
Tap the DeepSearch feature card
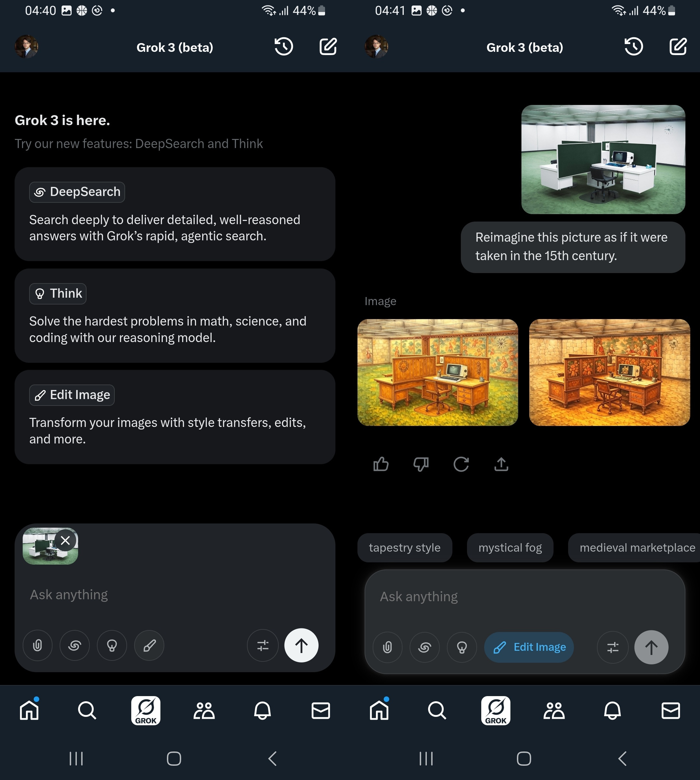(x=175, y=214)
